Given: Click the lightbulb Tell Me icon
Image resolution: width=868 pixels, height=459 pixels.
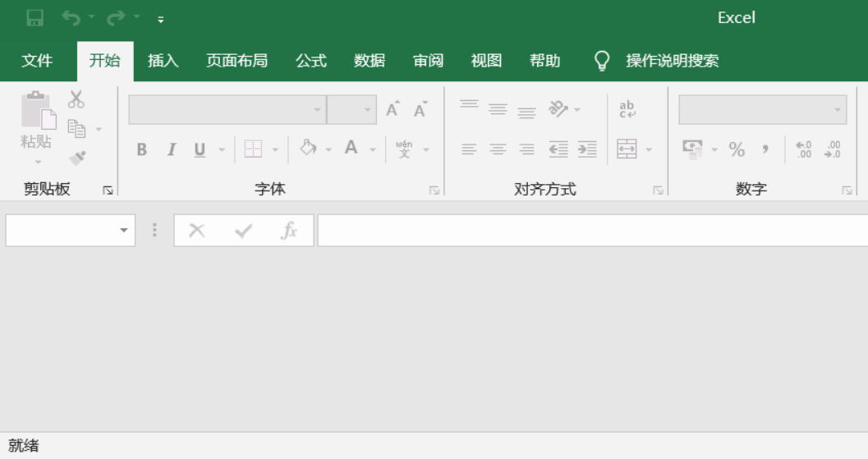Looking at the screenshot, I should coord(602,60).
